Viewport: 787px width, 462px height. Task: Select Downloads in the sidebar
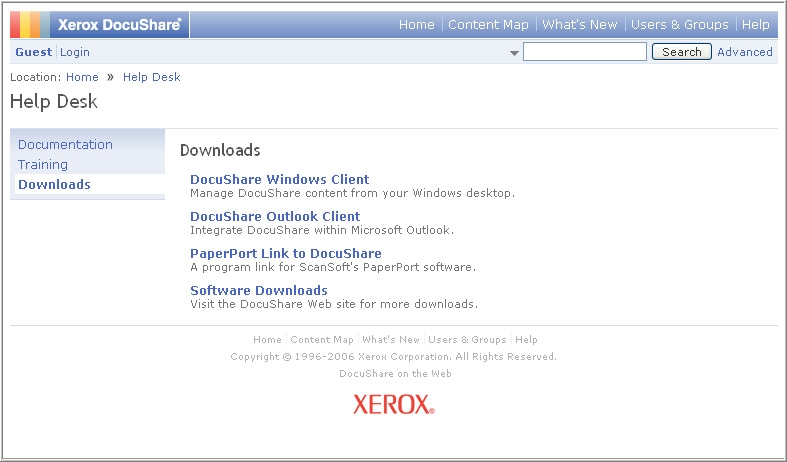[54, 184]
